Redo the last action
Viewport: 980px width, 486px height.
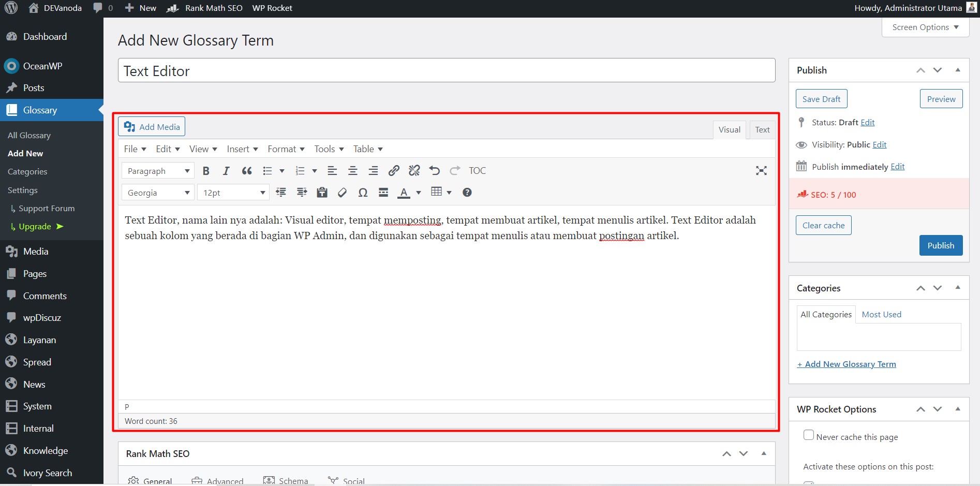click(455, 171)
